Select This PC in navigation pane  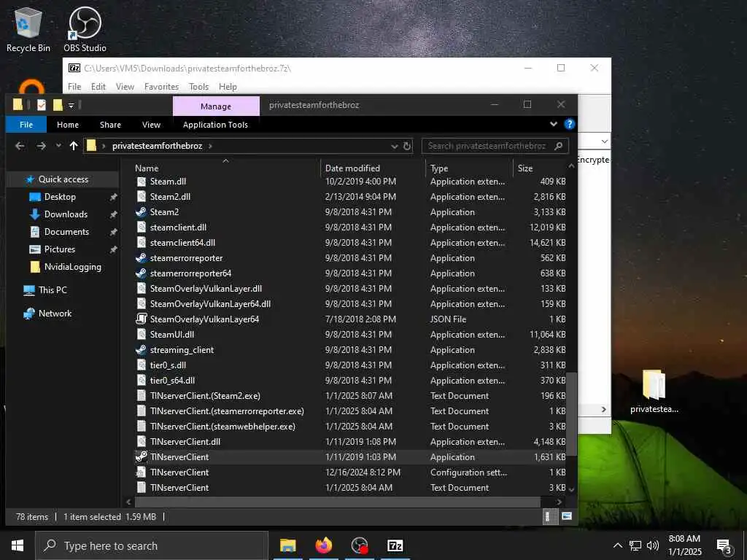click(53, 290)
